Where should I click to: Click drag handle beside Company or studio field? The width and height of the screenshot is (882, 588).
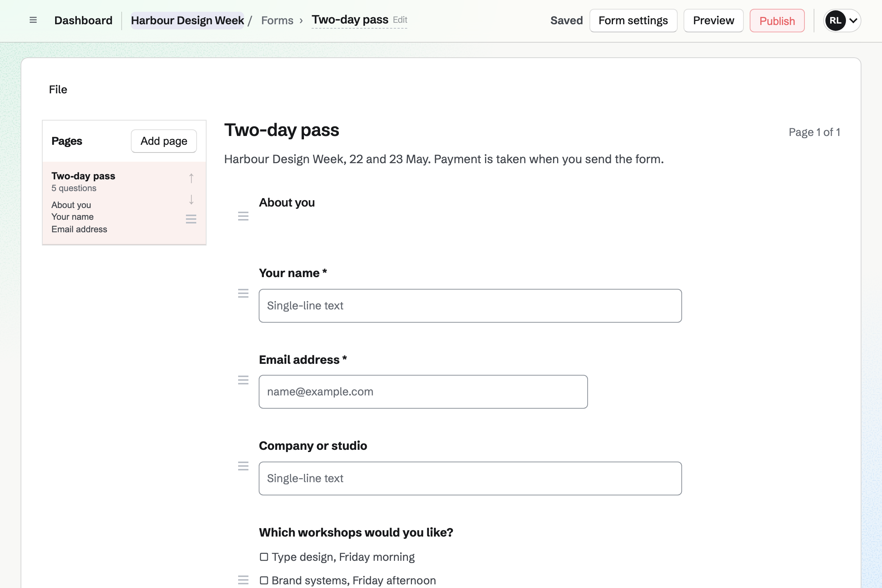coord(243,466)
